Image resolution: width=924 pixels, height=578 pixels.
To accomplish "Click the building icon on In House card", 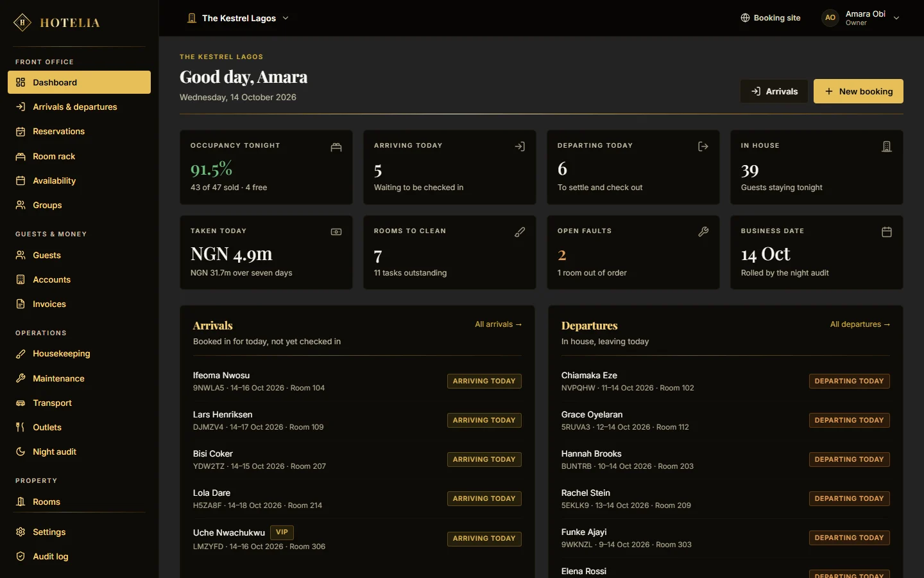I will click(x=887, y=147).
